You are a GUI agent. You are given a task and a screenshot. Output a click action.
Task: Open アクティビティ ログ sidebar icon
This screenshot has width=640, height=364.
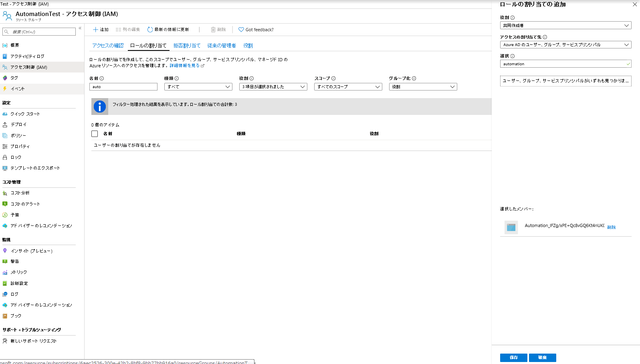pos(5,56)
